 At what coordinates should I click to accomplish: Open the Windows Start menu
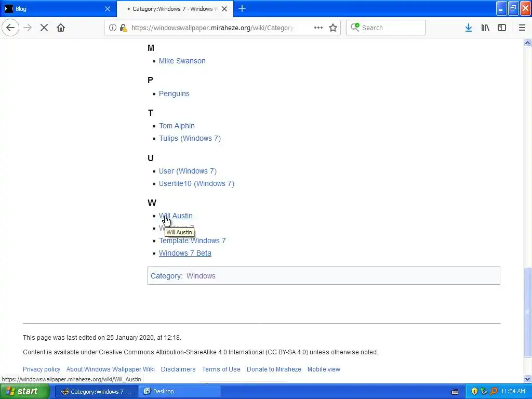coord(24,391)
